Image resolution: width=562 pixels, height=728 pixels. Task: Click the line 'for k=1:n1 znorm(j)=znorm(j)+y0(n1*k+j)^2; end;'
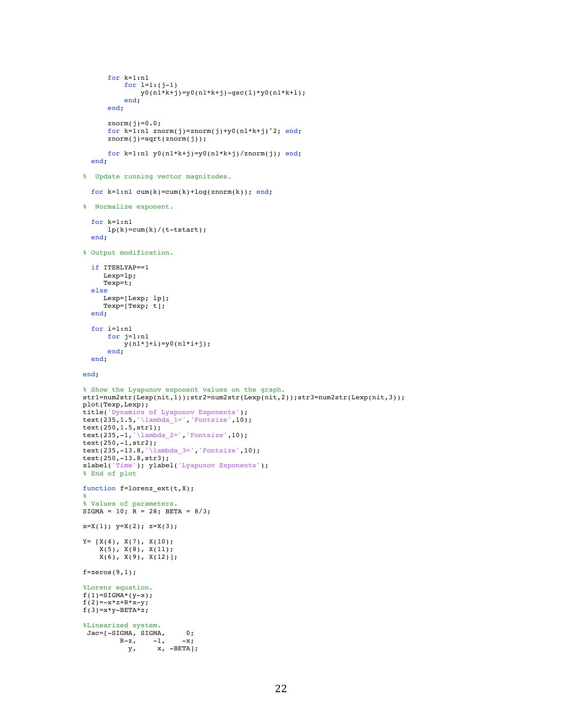coord(205,131)
